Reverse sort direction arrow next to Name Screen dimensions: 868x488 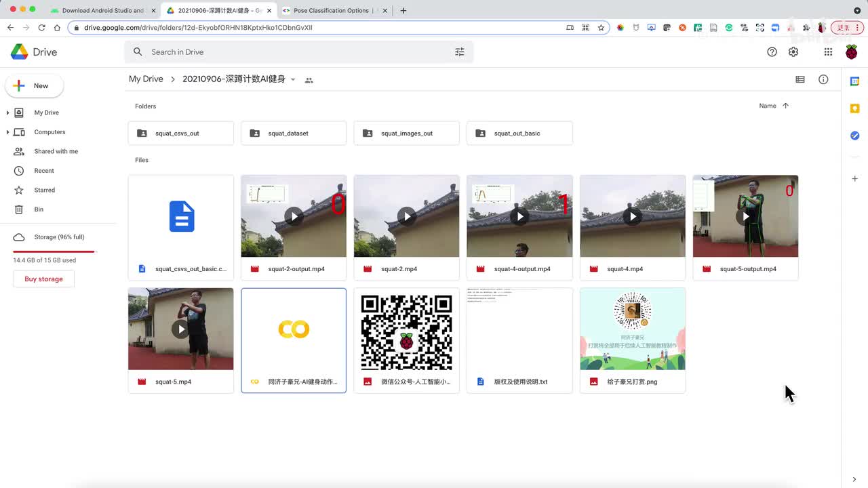785,106
